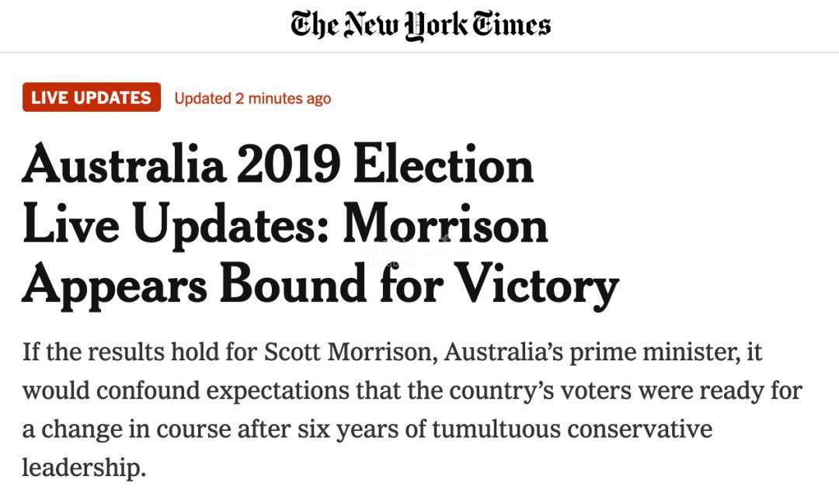Click '2019' in the headline

(x=288, y=165)
